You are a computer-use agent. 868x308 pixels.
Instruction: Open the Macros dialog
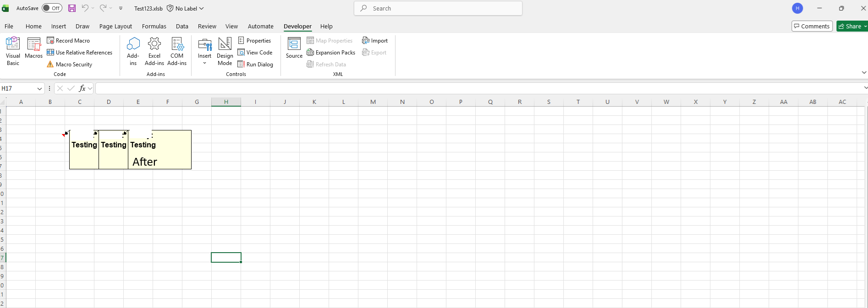coord(33,48)
